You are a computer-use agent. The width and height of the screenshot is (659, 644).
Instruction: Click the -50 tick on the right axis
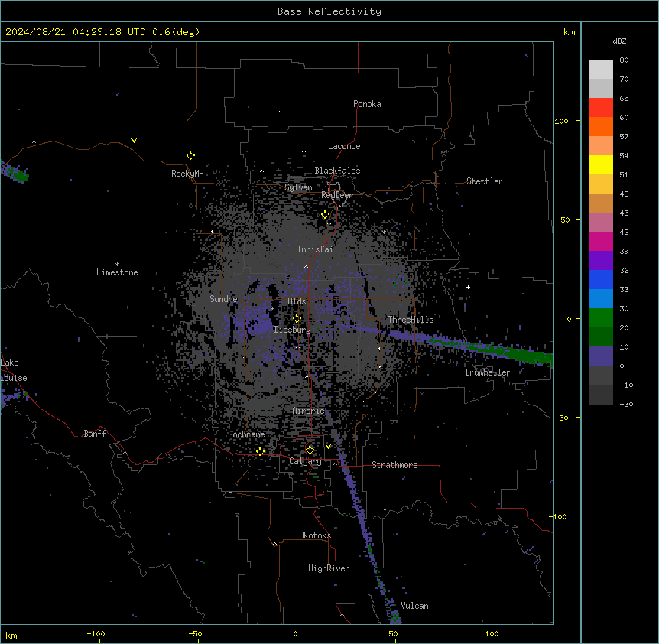click(560, 418)
